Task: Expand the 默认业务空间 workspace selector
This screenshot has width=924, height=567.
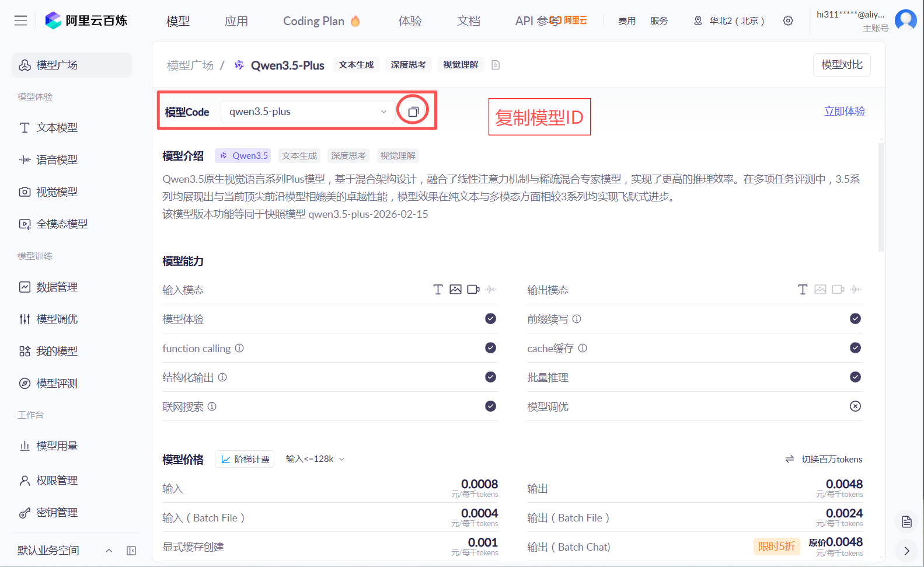Action: pyautogui.click(x=109, y=551)
